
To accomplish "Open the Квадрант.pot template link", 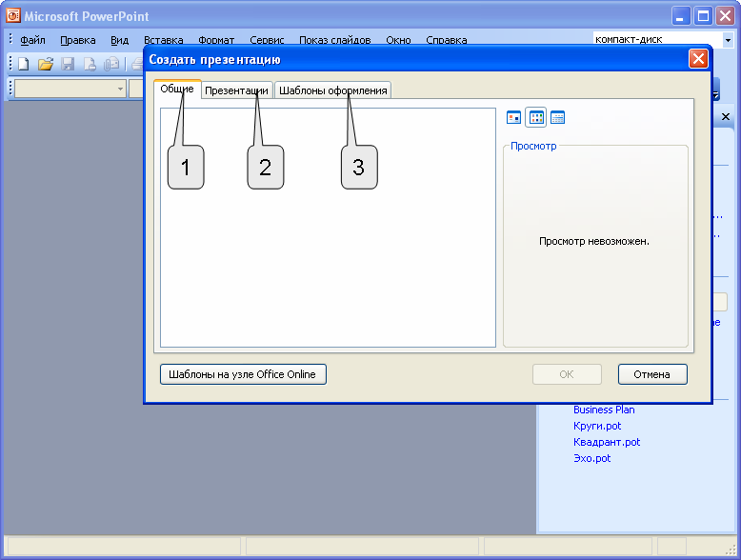I will 607,442.
